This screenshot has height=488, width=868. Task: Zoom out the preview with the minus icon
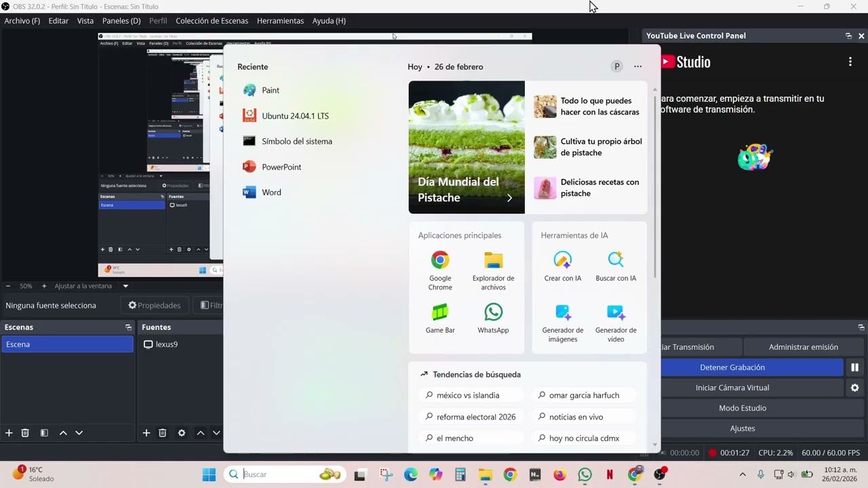click(8, 286)
